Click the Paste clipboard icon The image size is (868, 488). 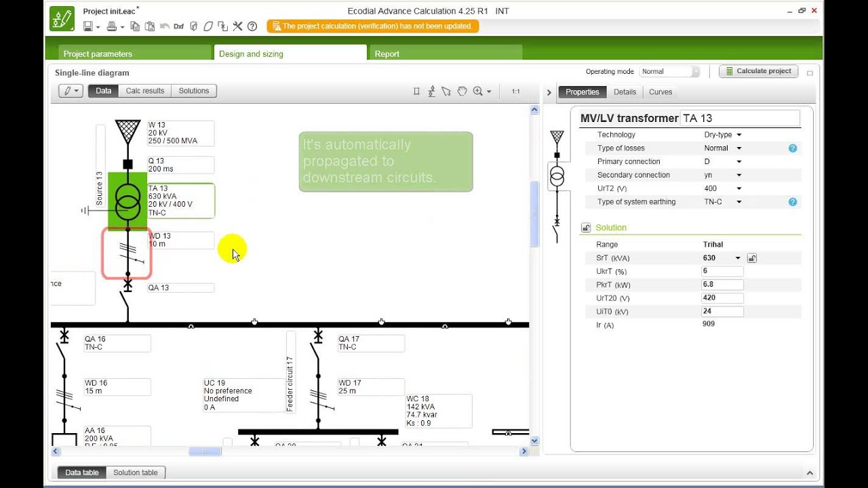(150, 26)
